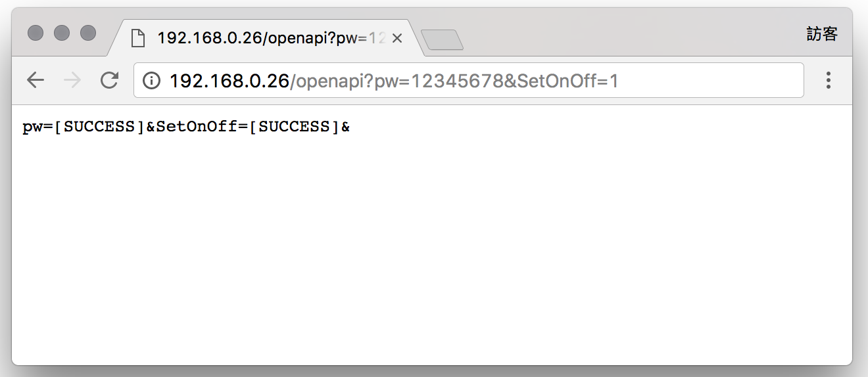Click into the address bar field
The image size is (868, 377).
(x=469, y=80)
